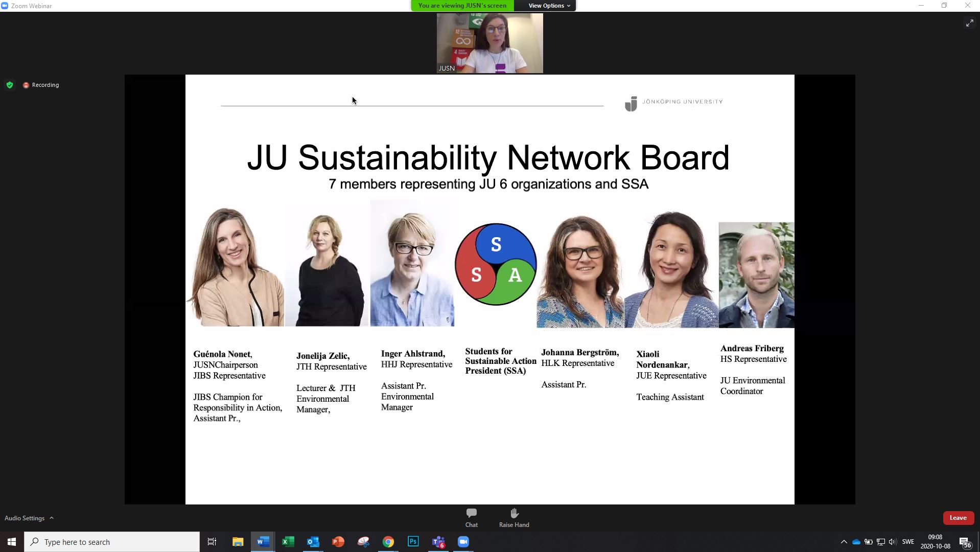Click the JUSN speaker video thumbnail
This screenshot has height=552, width=980.
pos(489,43)
